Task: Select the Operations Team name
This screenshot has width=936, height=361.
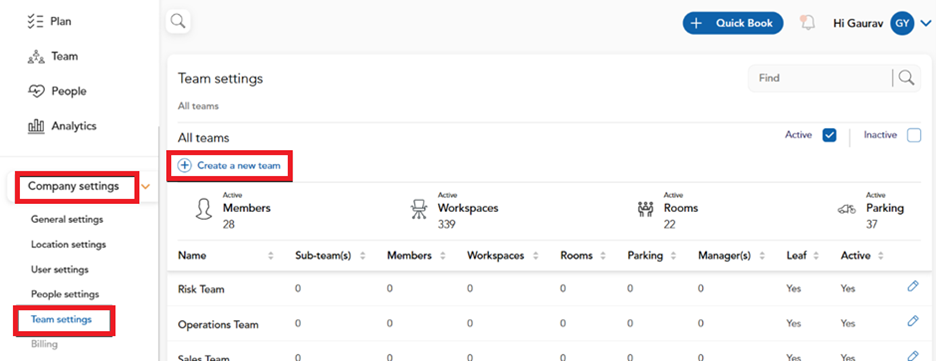Action: click(218, 325)
